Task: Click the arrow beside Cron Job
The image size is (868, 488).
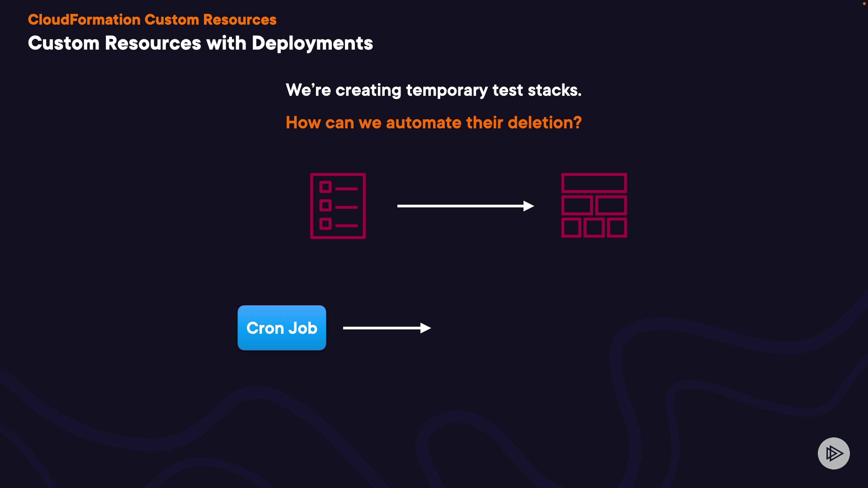Action: coord(387,328)
